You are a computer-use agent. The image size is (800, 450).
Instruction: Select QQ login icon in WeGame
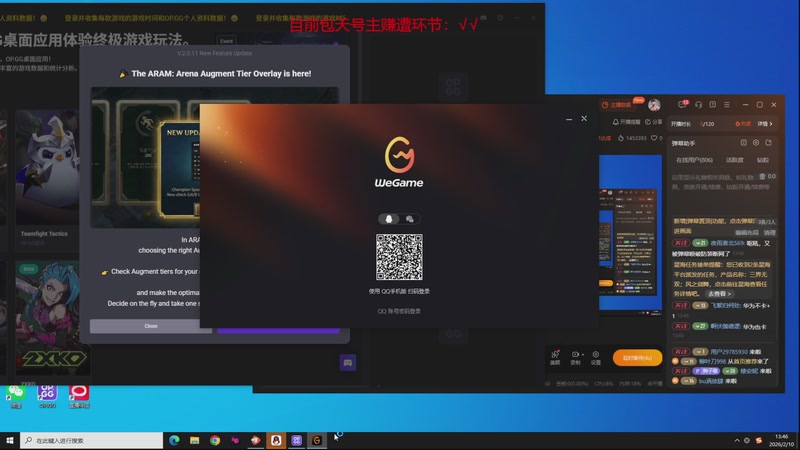point(389,219)
